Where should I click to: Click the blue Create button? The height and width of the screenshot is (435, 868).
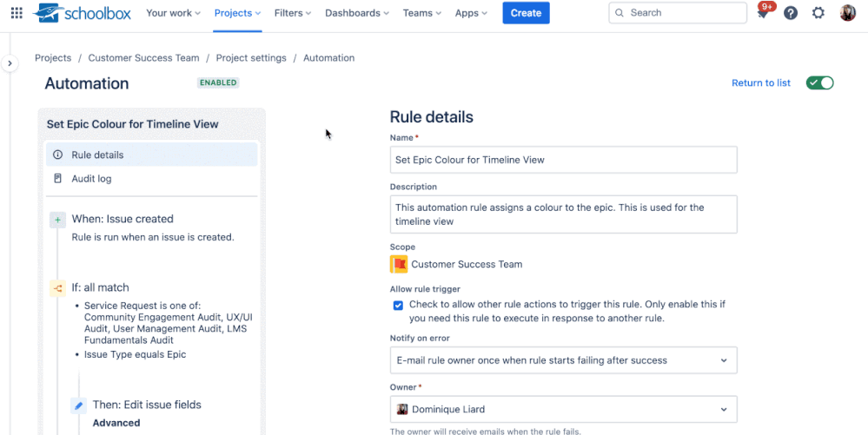coord(526,13)
